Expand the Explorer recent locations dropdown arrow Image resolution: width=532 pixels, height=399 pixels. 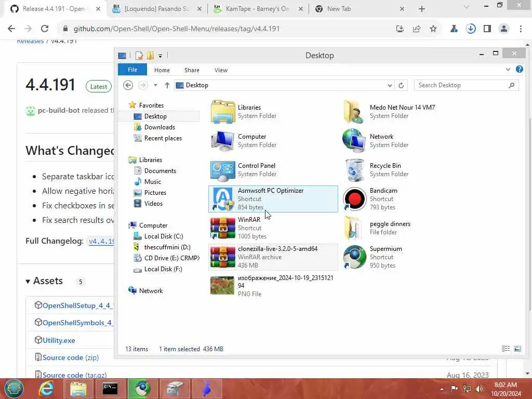155,85
